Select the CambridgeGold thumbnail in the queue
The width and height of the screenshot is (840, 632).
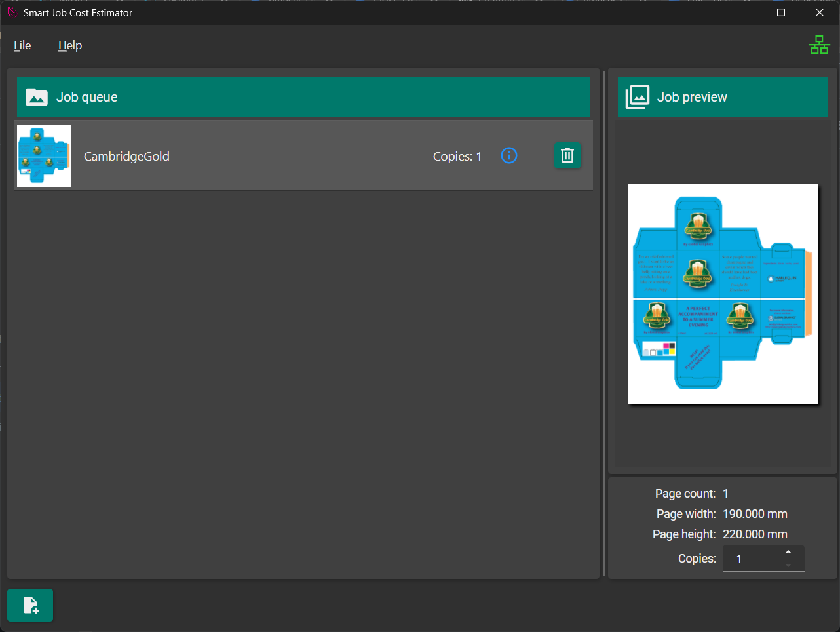(x=44, y=156)
